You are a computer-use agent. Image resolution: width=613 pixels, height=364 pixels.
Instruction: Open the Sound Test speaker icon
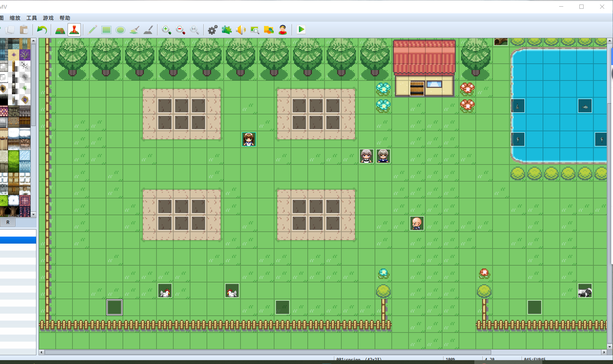tap(241, 30)
